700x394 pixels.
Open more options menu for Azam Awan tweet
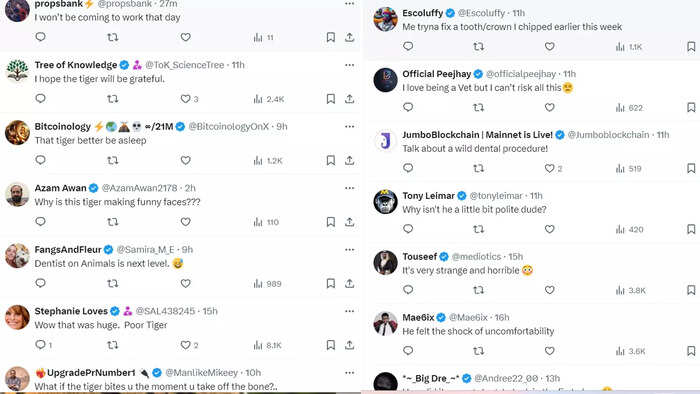click(x=350, y=188)
